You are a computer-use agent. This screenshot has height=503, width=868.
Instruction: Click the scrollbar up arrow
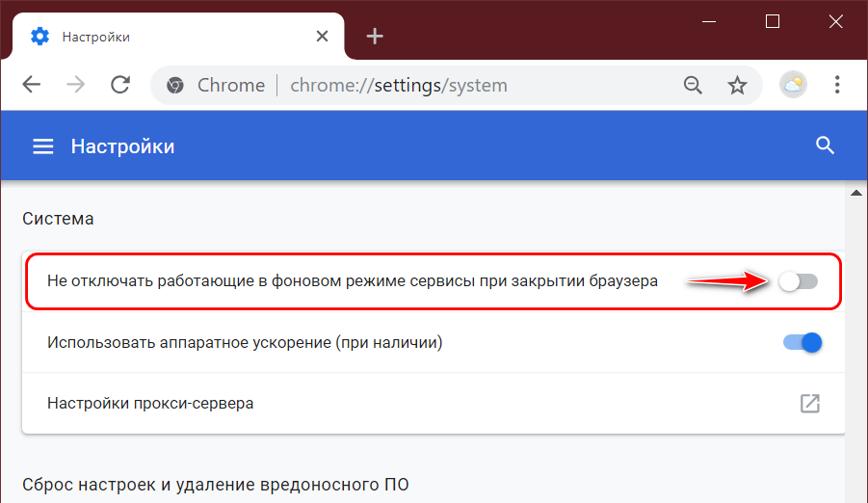(855, 194)
